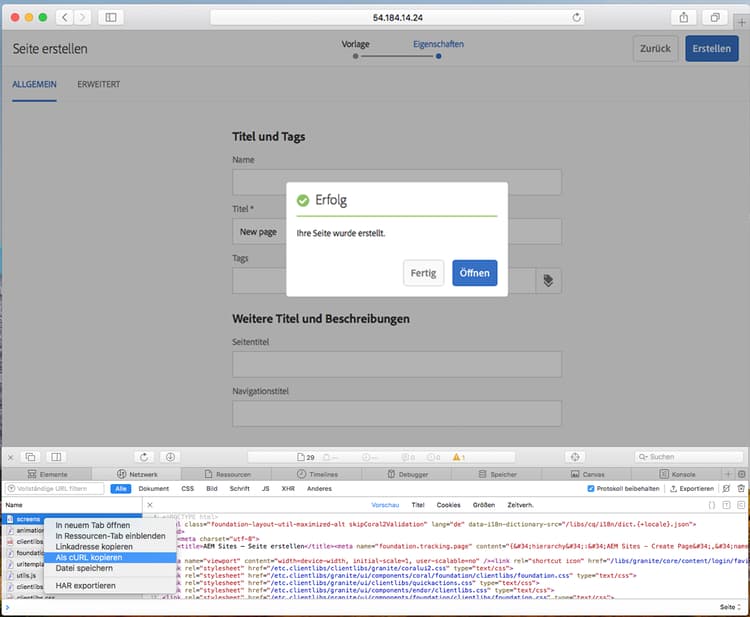Show all tabs overview icon
The width and height of the screenshot is (750, 617).
click(715, 18)
